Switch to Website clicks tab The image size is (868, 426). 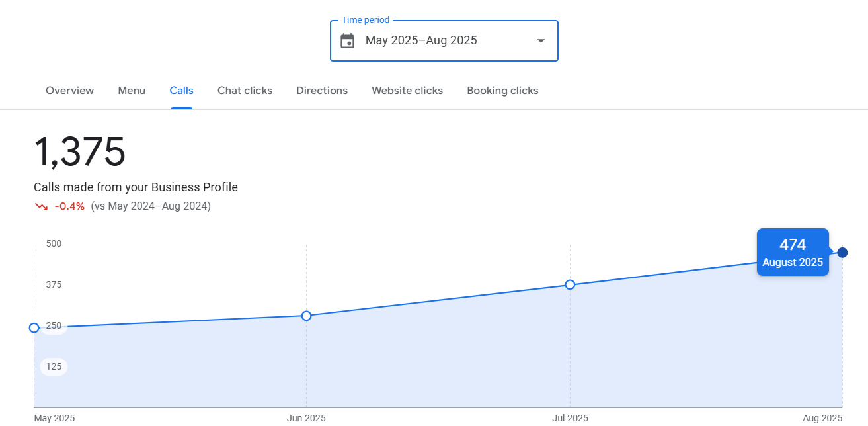tap(407, 91)
